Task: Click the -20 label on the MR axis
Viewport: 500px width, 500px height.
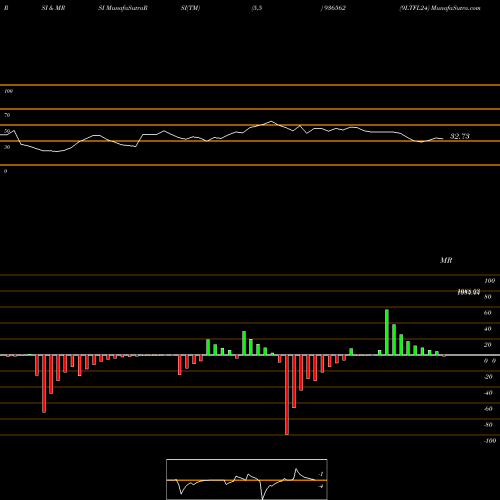Action: pyautogui.click(x=488, y=377)
